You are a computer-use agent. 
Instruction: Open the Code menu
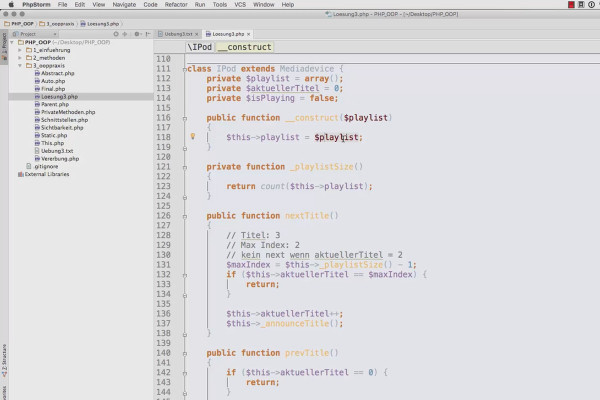coord(150,5)
